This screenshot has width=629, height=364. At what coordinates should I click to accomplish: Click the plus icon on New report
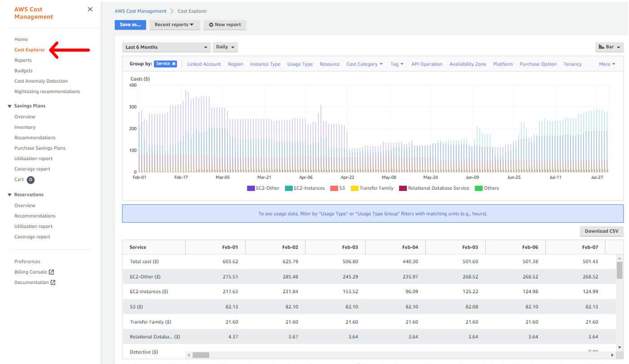point(211,25)
